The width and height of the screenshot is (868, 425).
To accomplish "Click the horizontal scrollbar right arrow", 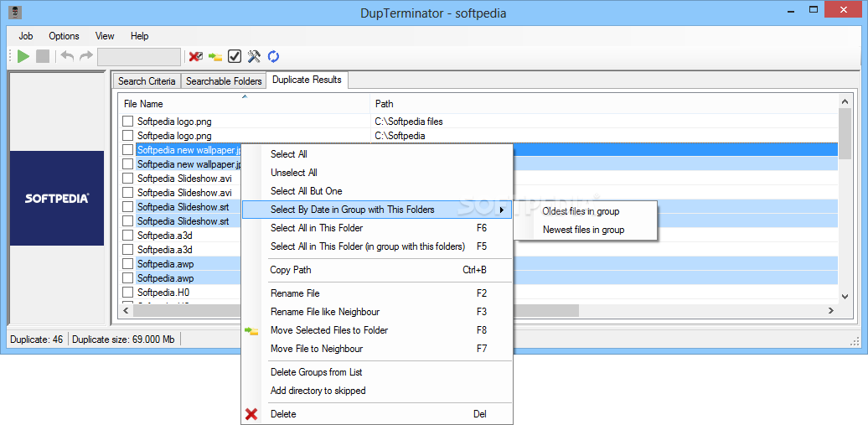I will pos(831,311).
